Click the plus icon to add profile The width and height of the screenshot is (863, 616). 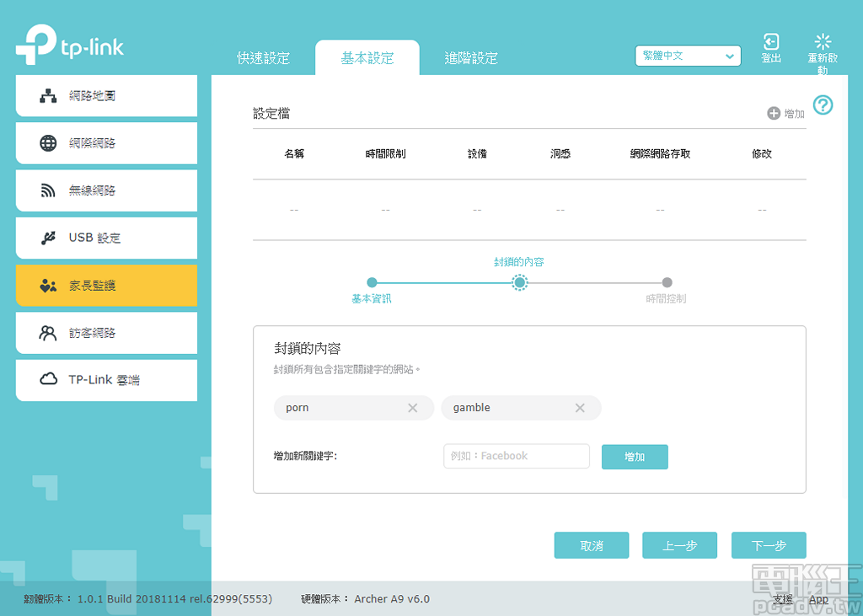click(774, 113)
